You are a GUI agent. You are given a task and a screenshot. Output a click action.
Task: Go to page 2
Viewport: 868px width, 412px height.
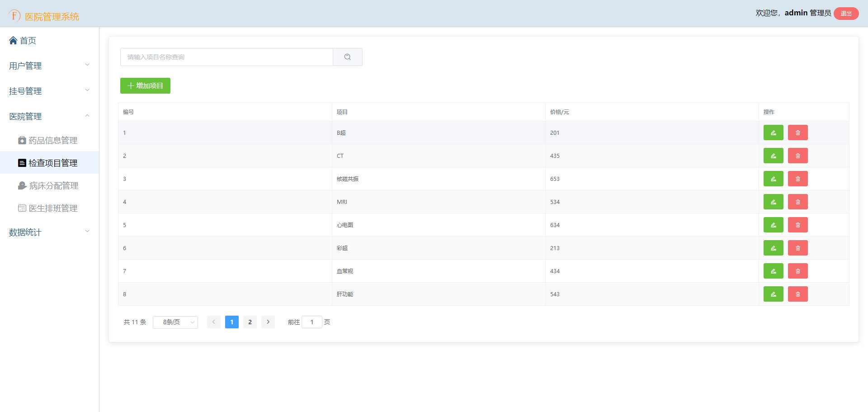250,322
